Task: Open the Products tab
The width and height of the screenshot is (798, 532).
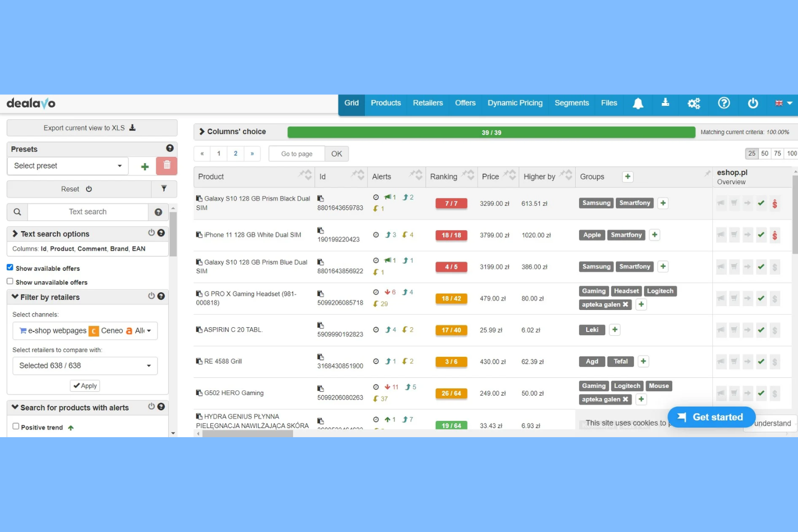Action: coord(386,103)
